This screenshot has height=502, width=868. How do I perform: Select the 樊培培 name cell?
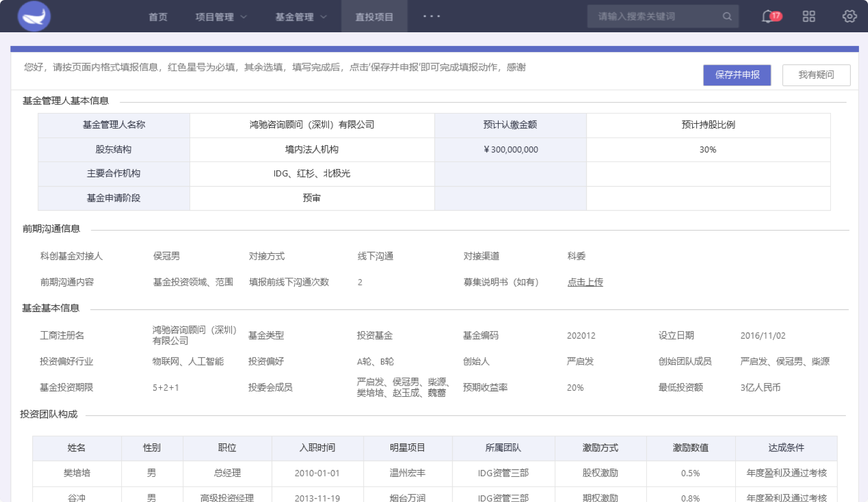pos(77,473)
